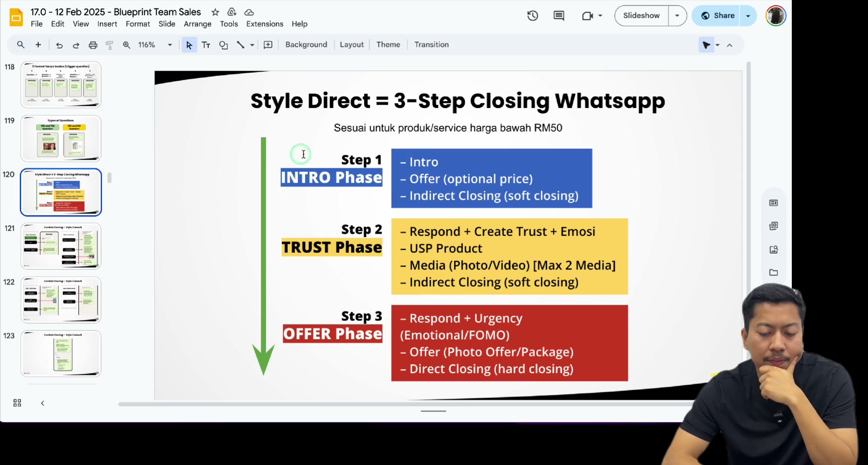The width and height of the screenshot is (868, 465).
Task: Open Slideshow options dropdown arrow
Action: 677,16
